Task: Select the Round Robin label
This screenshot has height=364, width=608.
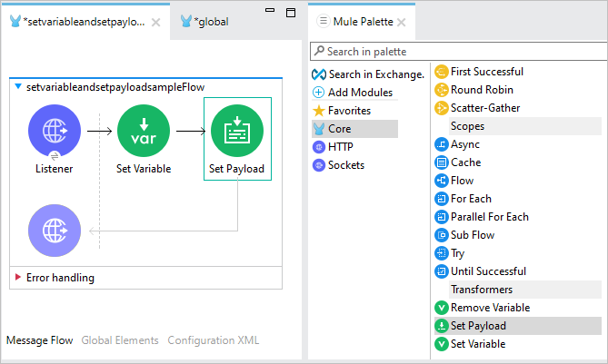Action: pyautogui.click(x=482, y=90)
